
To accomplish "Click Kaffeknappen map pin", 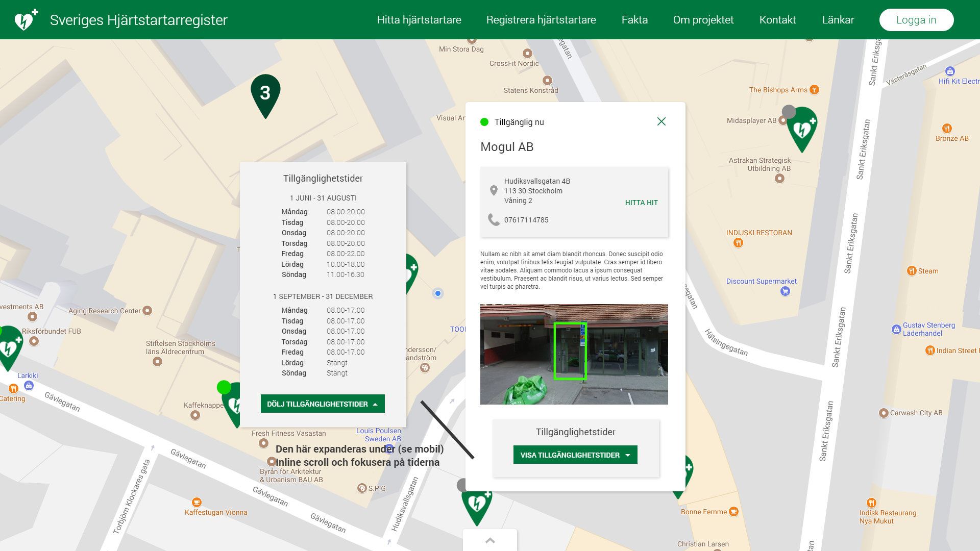I will point(195,415).
